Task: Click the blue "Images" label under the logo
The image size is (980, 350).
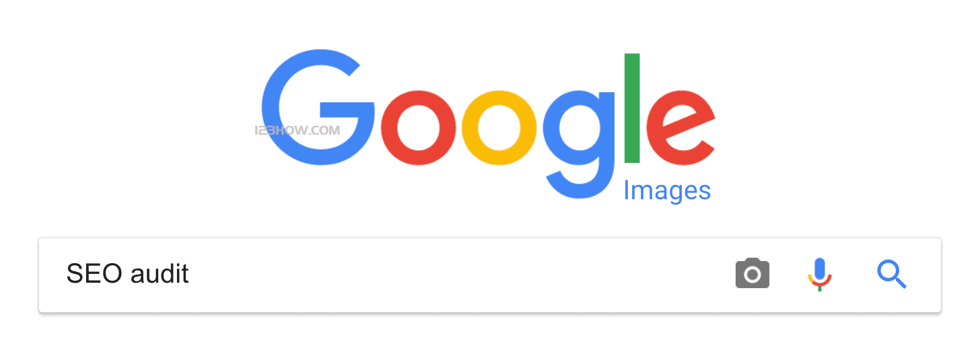Action: [667, 190]
